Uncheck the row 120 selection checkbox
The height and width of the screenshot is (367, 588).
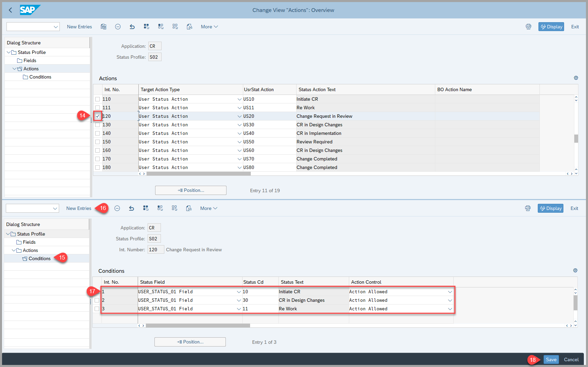pos(98,116)
